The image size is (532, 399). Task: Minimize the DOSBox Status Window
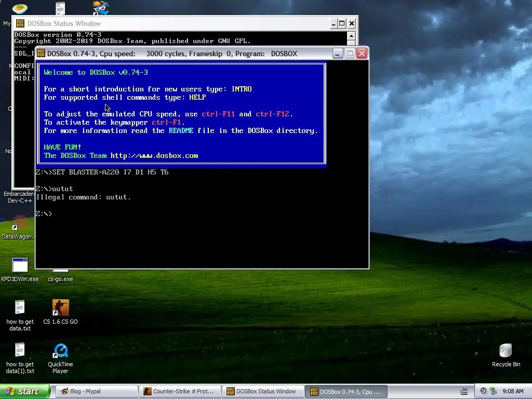(333, 24)
